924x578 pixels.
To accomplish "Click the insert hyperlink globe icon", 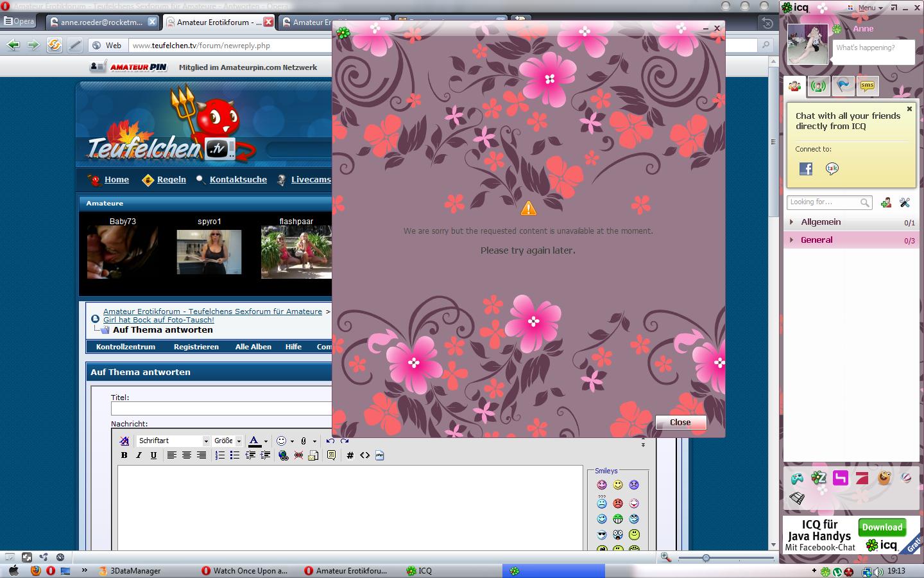I will click(283, 455).
